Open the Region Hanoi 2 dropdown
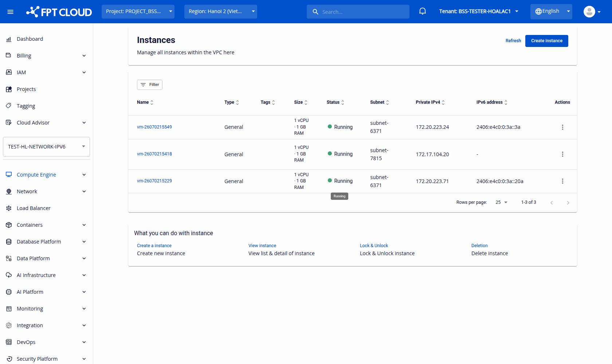 [x=221, y=12]
